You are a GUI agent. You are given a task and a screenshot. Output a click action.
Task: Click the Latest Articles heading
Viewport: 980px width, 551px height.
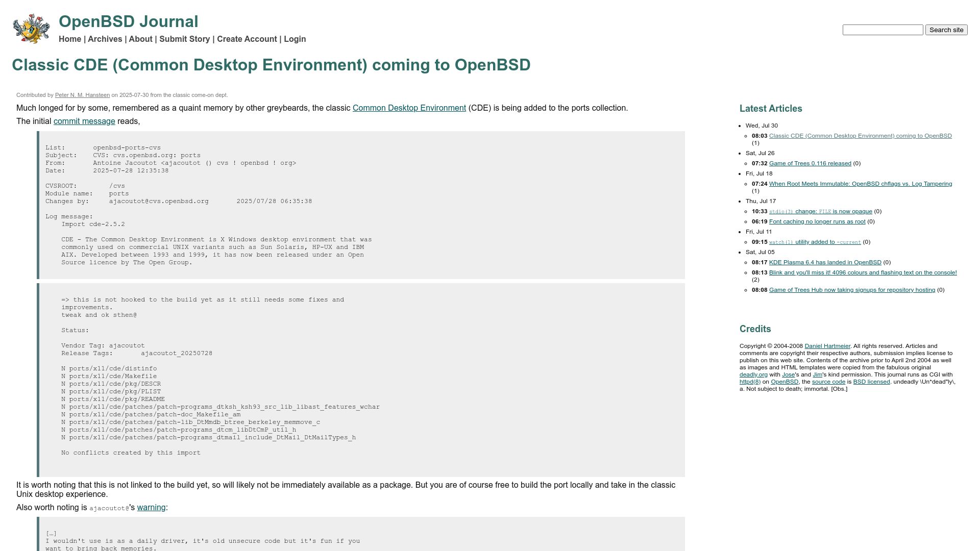(771, 109)
